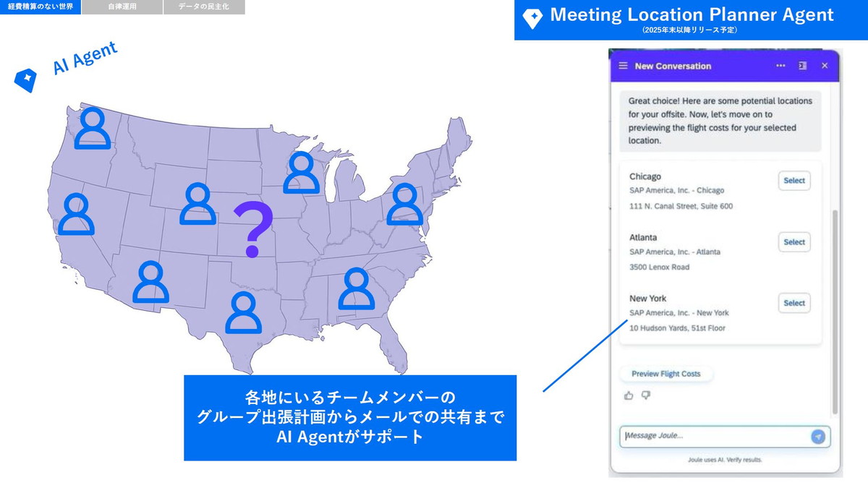Click the blue caption box about グループ出張計画
This screenshot has width=868, height=488.
point(350,417)
